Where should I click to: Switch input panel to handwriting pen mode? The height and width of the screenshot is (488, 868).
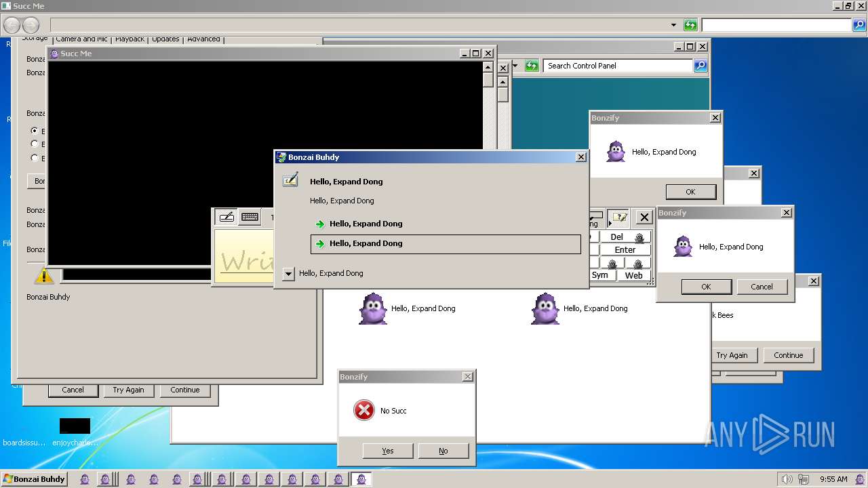pyautogui.click(x=226, y=217)
